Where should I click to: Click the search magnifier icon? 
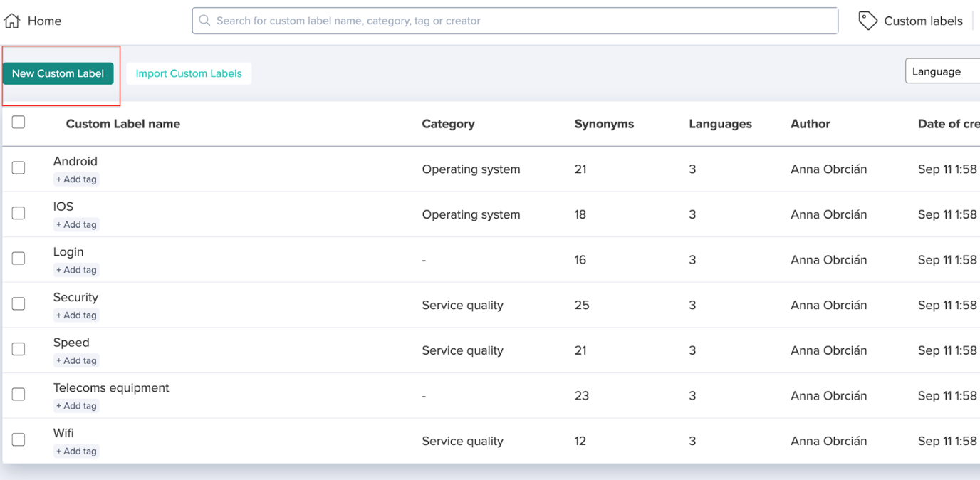coord(204,21)
